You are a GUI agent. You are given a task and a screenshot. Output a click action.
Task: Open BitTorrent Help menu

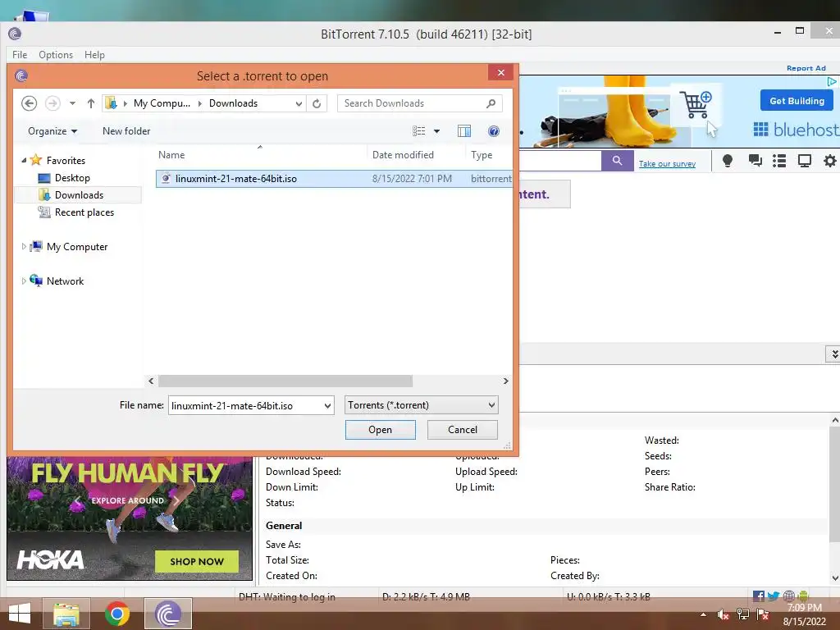[94, 55]
